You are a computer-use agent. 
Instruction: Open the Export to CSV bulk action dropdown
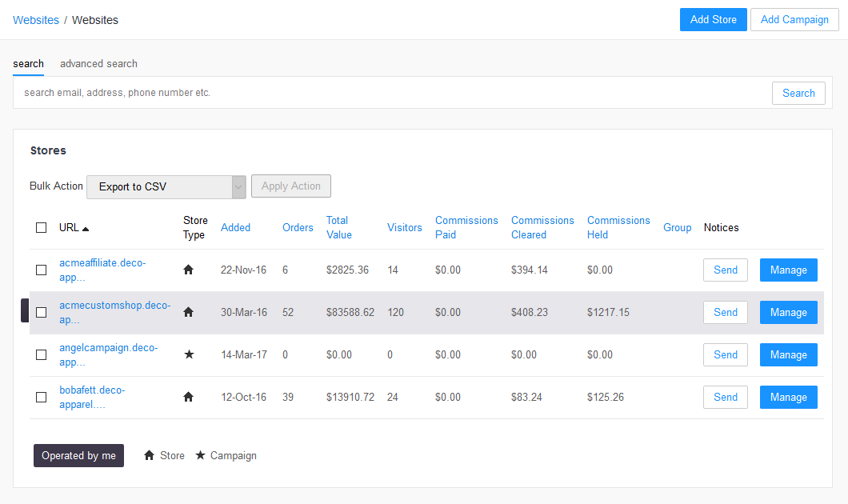pos(166,186)
